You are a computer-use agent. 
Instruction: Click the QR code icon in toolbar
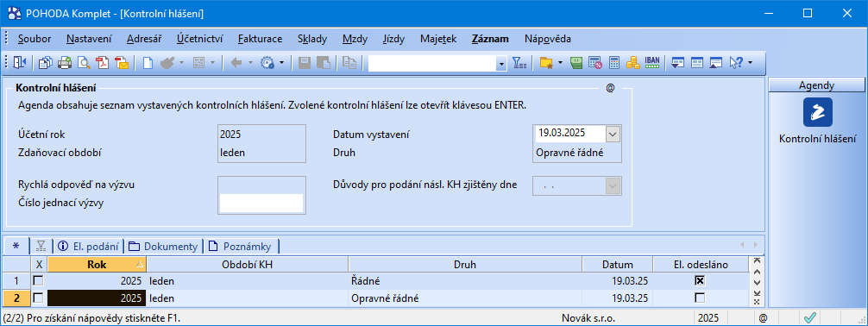pyautogui.click(x=198, y=63)
